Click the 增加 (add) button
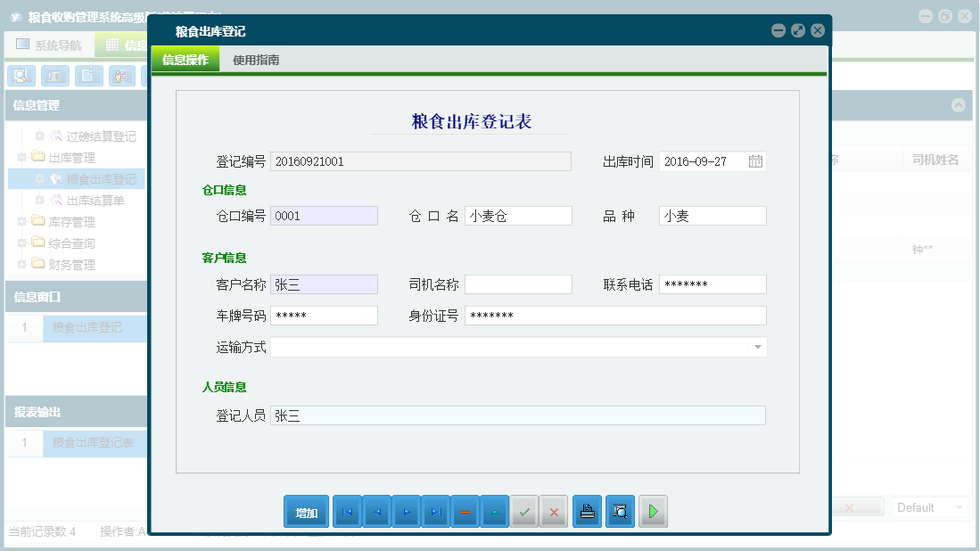 click(x=306, y=512)
